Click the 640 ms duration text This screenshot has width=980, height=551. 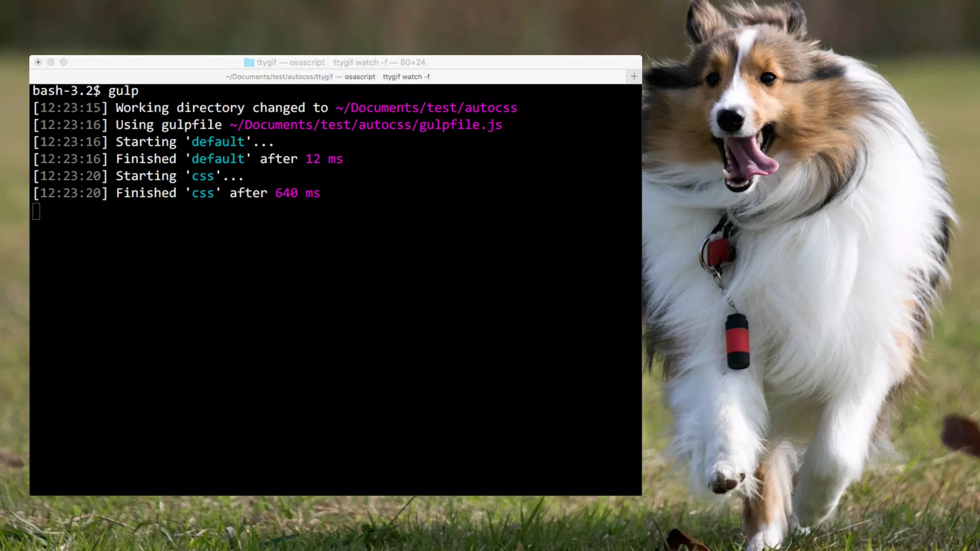coord(297,193)
